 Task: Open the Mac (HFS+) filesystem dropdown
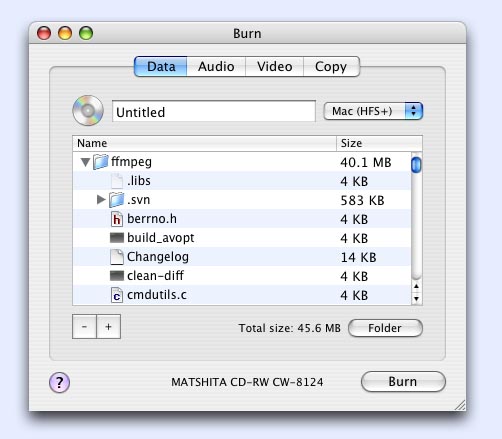tap(373, 111)
